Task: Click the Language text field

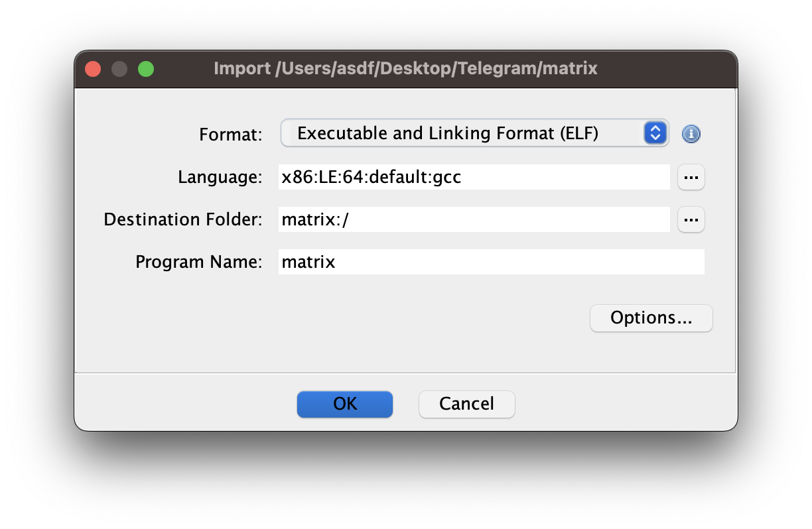Action: click(x=474, y=178)
